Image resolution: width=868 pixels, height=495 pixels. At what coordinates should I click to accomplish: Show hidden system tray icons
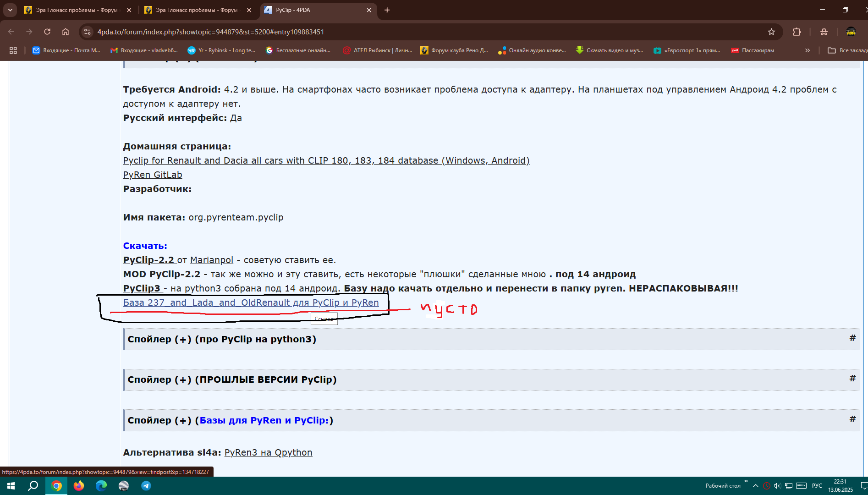756,486
